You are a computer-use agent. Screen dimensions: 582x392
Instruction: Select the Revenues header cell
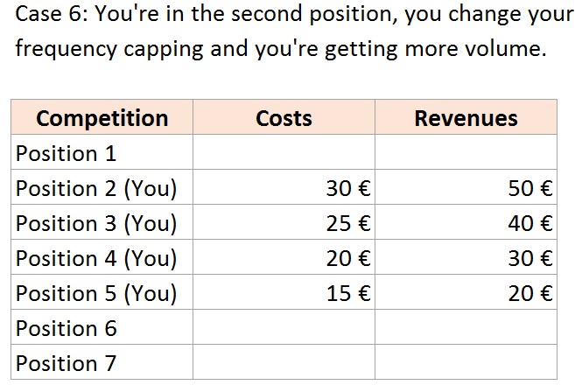tap(466, 118)
